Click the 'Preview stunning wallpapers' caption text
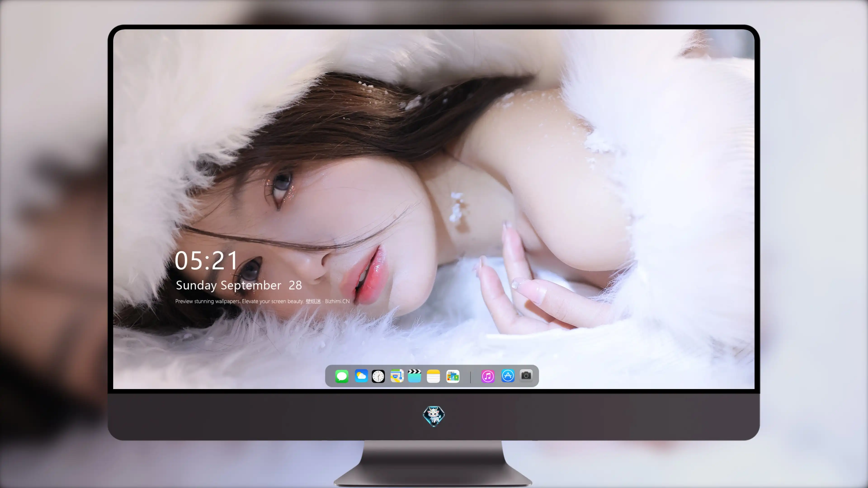This screenshot has height=488, width=868. (x=262, y=301)
